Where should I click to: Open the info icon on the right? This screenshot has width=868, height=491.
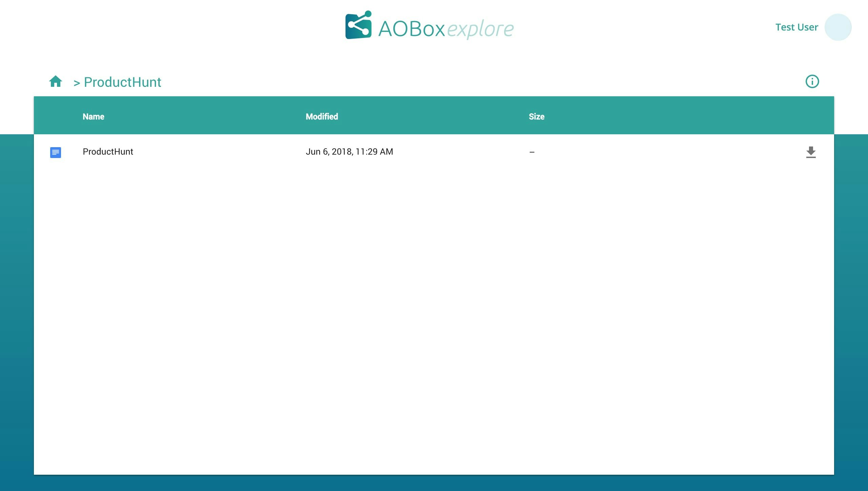click(x=812, y=81)
